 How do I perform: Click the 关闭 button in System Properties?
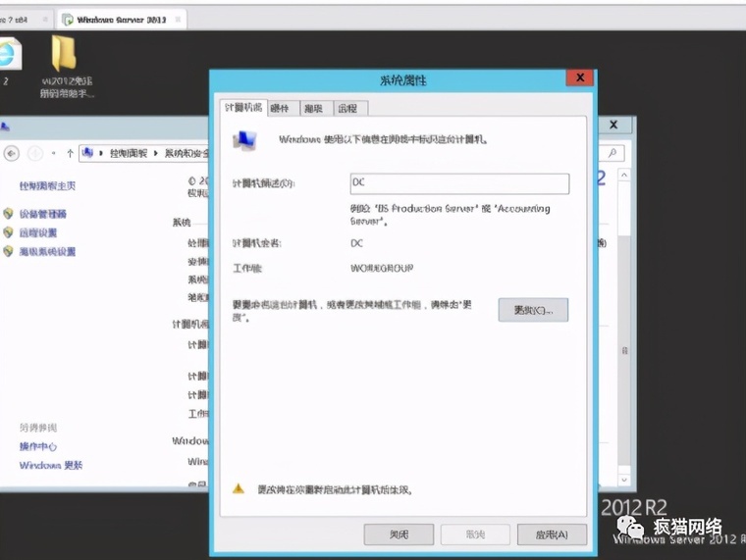coord(399,535)
